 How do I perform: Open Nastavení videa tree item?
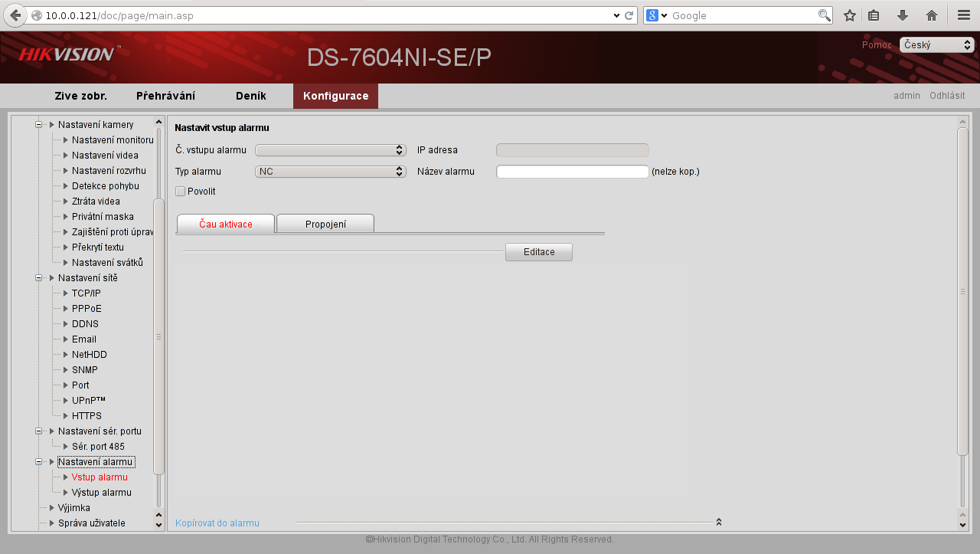point(105,156)
